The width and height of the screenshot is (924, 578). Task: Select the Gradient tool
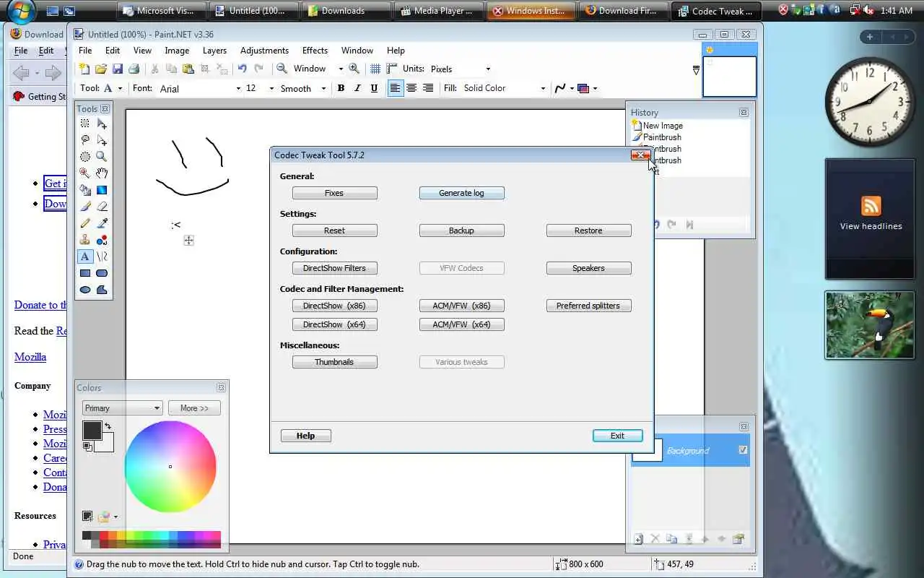102,190
